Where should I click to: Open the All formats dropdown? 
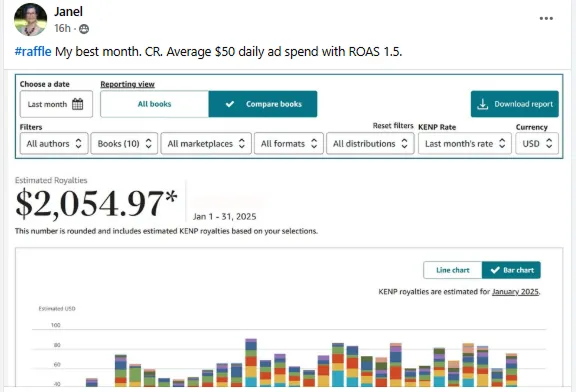point(289,144)
